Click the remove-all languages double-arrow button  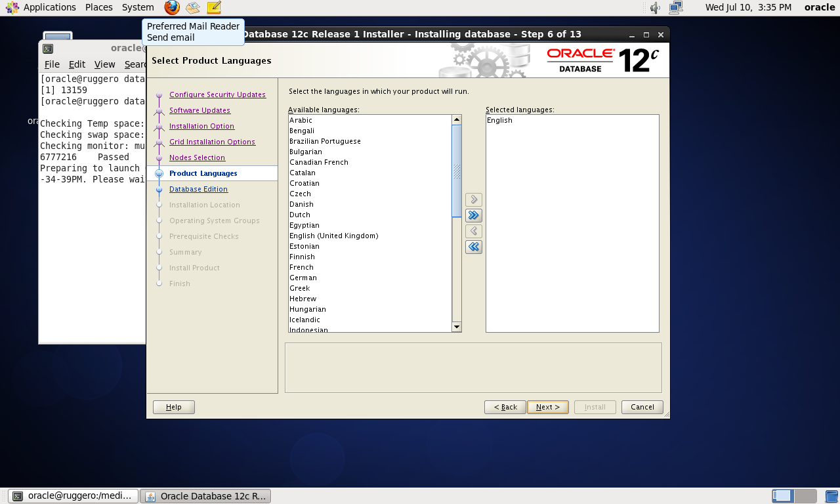(473, 247)
